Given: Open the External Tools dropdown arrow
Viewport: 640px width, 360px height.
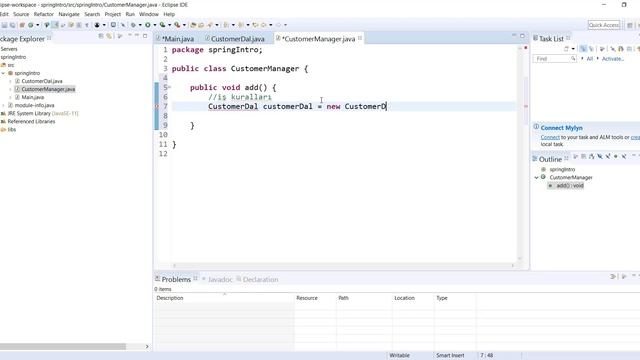Looking at the screenshot, I should point(184,25).
